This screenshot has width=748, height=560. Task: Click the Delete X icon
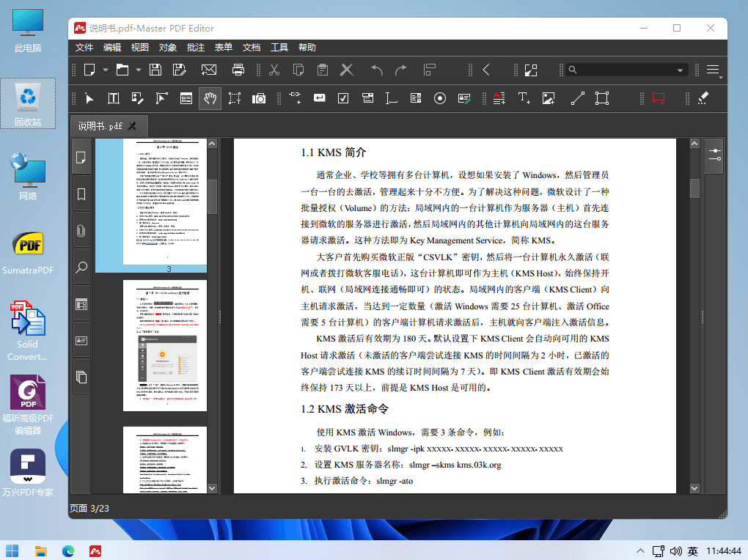(347, 70)
